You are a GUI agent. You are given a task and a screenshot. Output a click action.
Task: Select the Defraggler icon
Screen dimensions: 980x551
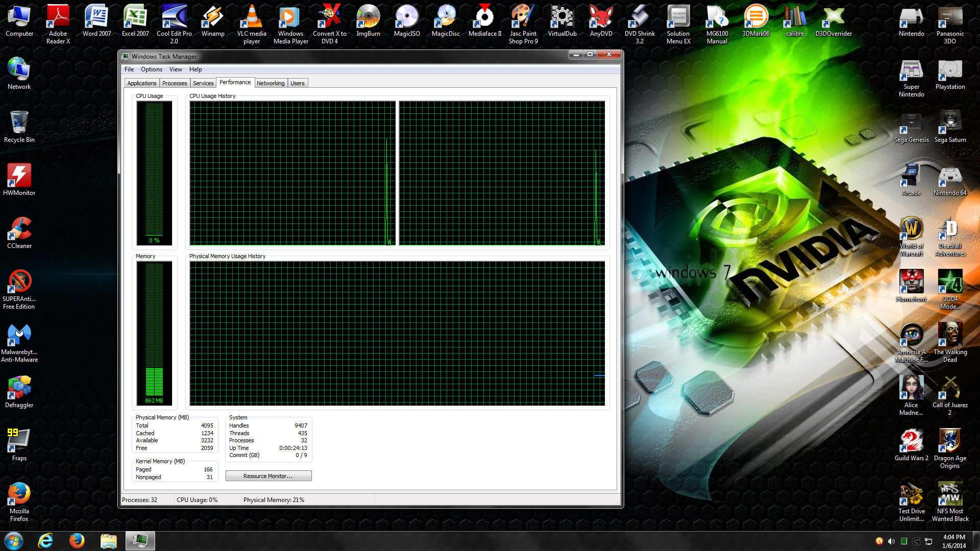19,393
